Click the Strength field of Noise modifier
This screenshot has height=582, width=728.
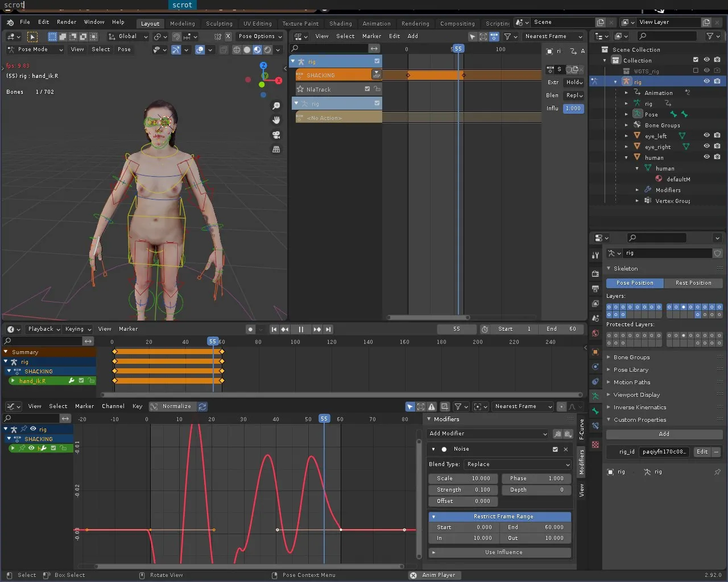pyautogui.click(x=463, y=490)
